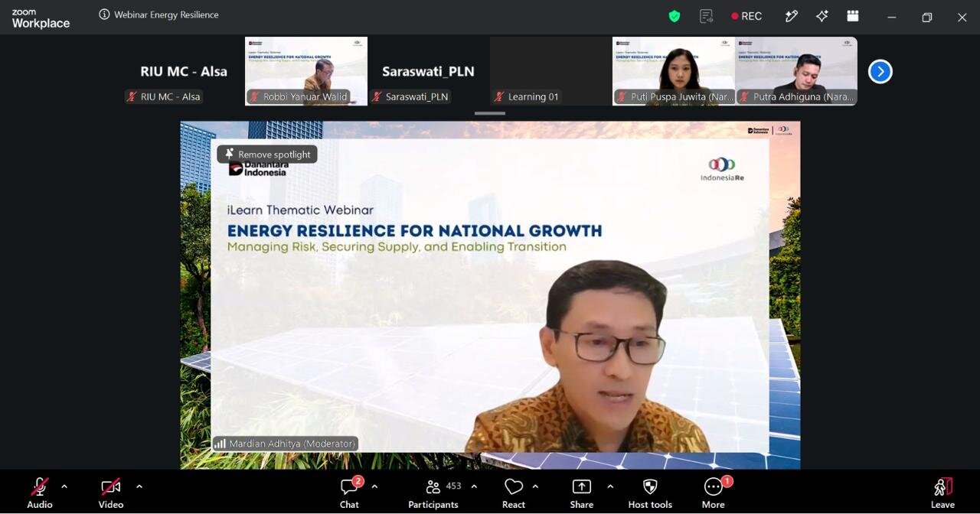Viewport: 980px width, 514px height.
Task: Expand video options caret next to Video
Action: click(139, 486)
